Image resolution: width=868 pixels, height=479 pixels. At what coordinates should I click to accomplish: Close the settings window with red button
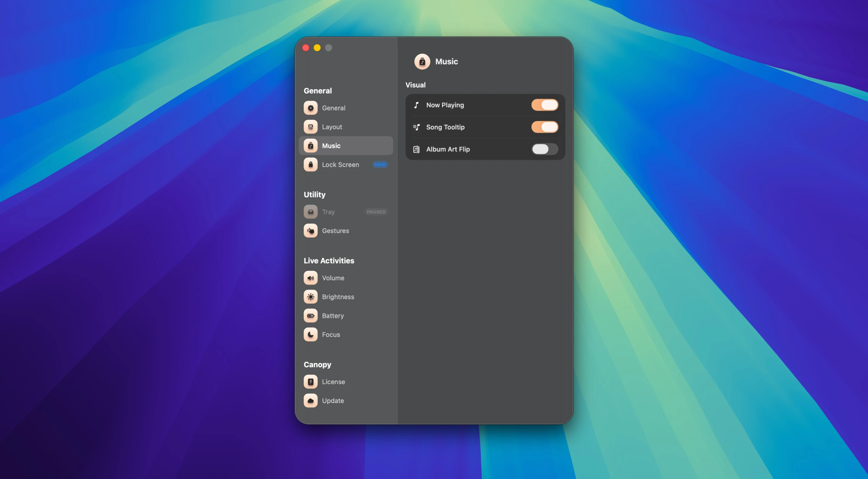coord(306,48)
